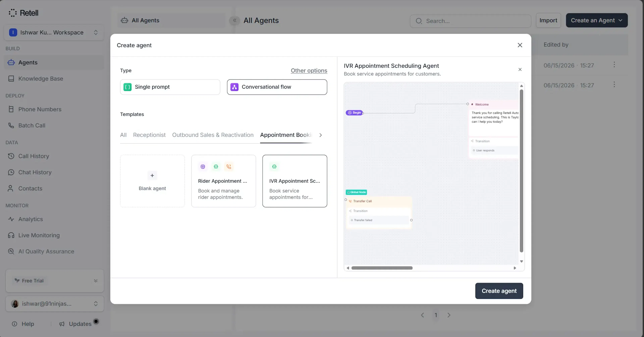Image resolution: width=644 pixels, height=337 pixels.
Task: Open Knowledge Base section
Action: pyautogui.click(x=54, y=79)
